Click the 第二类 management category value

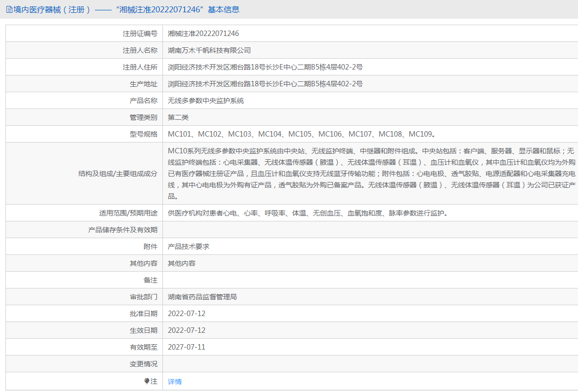pos(178,117)
